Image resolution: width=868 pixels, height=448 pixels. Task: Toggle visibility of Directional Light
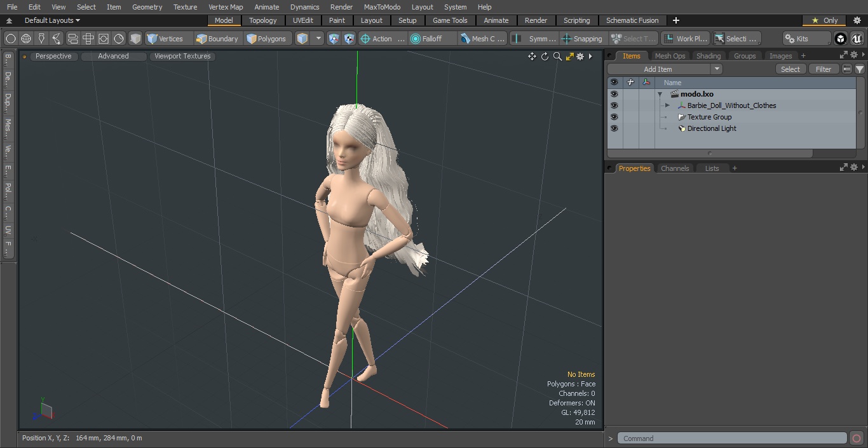[x=614, y=128]
